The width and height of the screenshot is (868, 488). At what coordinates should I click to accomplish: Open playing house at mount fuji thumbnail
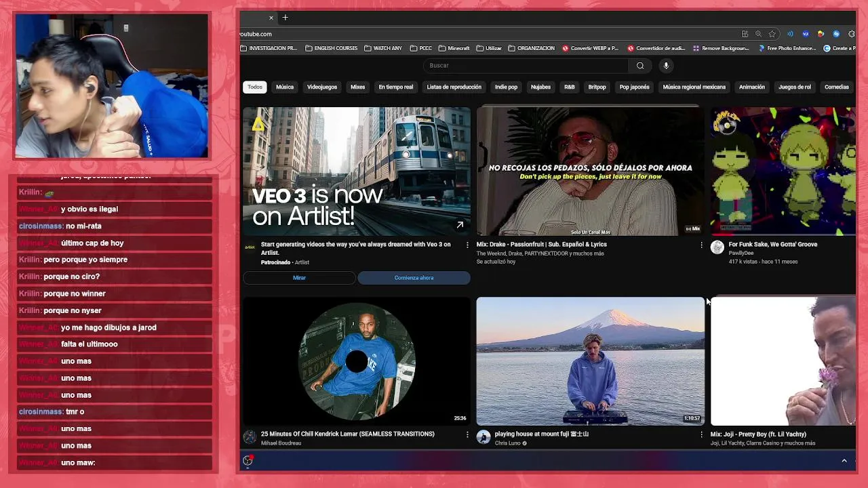coord(590,361)
